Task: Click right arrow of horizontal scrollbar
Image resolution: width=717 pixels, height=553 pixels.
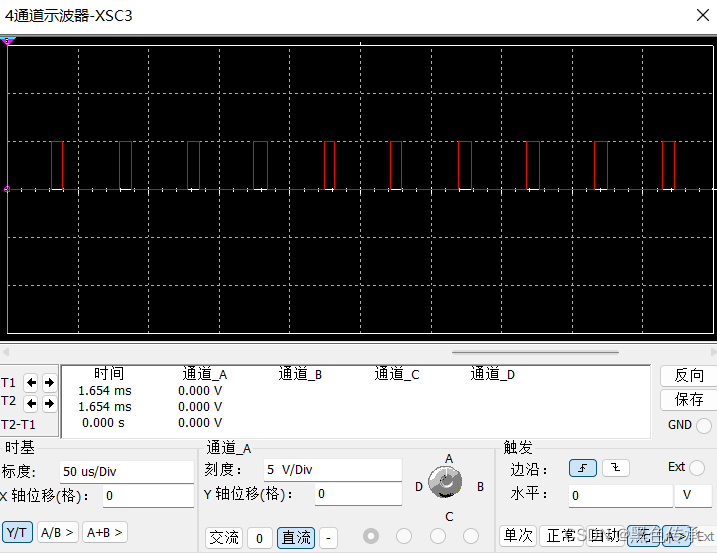Action: tap(713, 352)
